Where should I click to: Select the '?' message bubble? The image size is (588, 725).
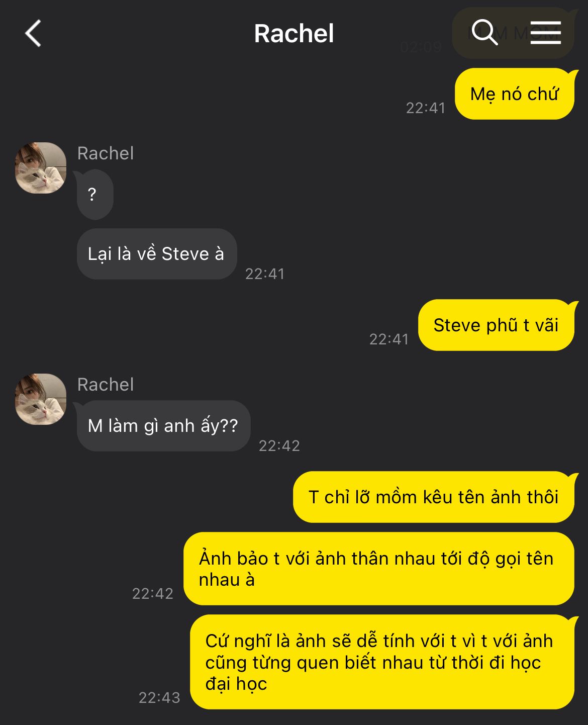tap(95, 194)
